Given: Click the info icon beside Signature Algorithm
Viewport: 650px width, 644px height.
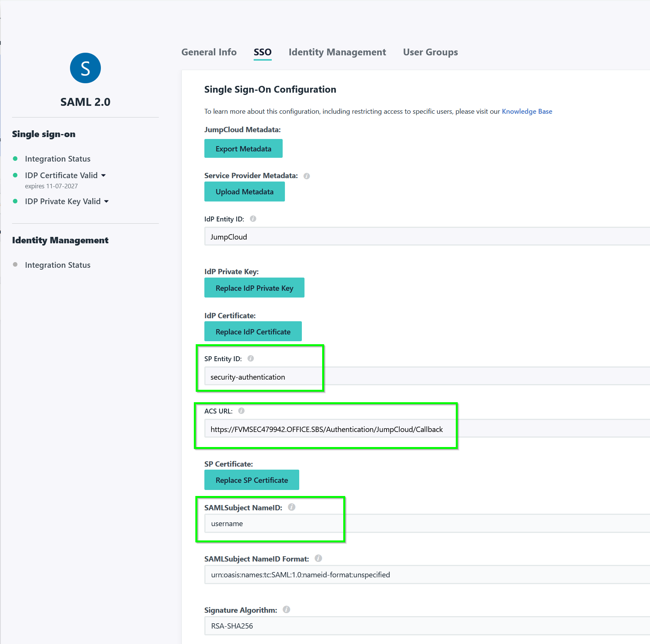Looking at the screenshot, I should click(x=286, y=610).
